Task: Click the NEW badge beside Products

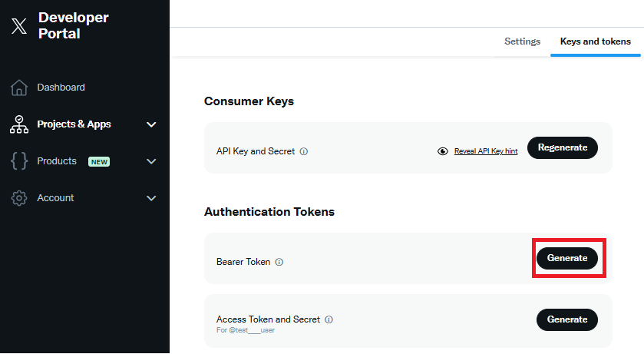Action: (99, 162)
